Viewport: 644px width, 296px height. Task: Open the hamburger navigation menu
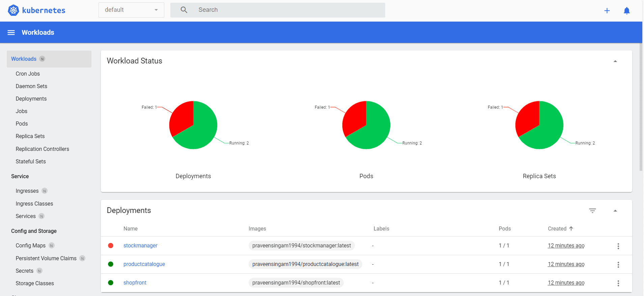pos(11,32)
